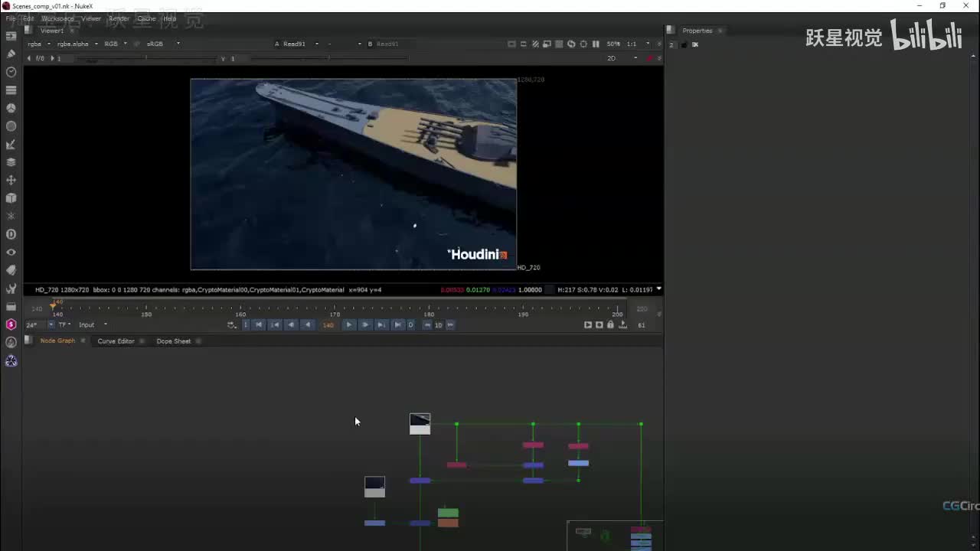This screenshot has height=551, width=980.
Task: Click the 50% downscale value
Action: pos(612,44)
